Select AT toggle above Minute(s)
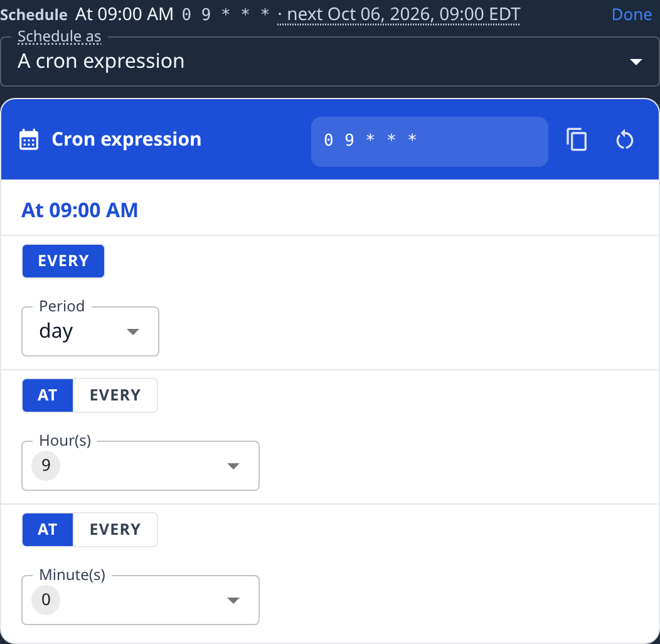Screen dimensions: 660x644 pyautogui.click(x=48, y=530)
